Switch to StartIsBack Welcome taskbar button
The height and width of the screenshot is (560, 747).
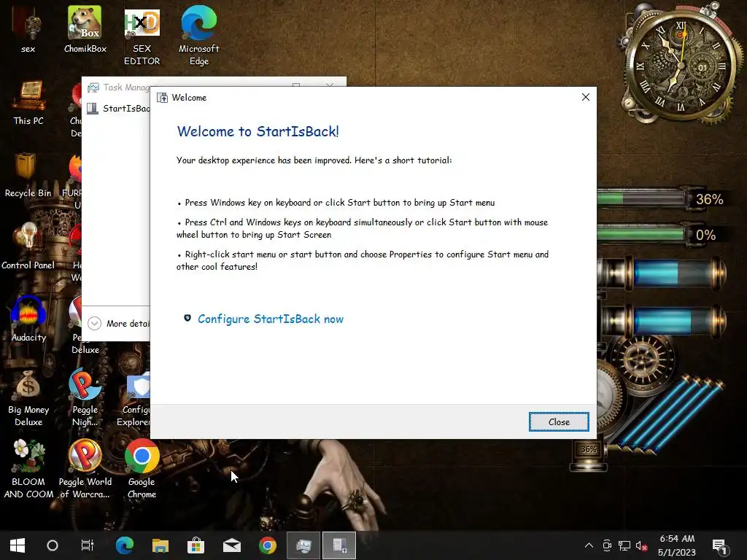coord(339,545)
